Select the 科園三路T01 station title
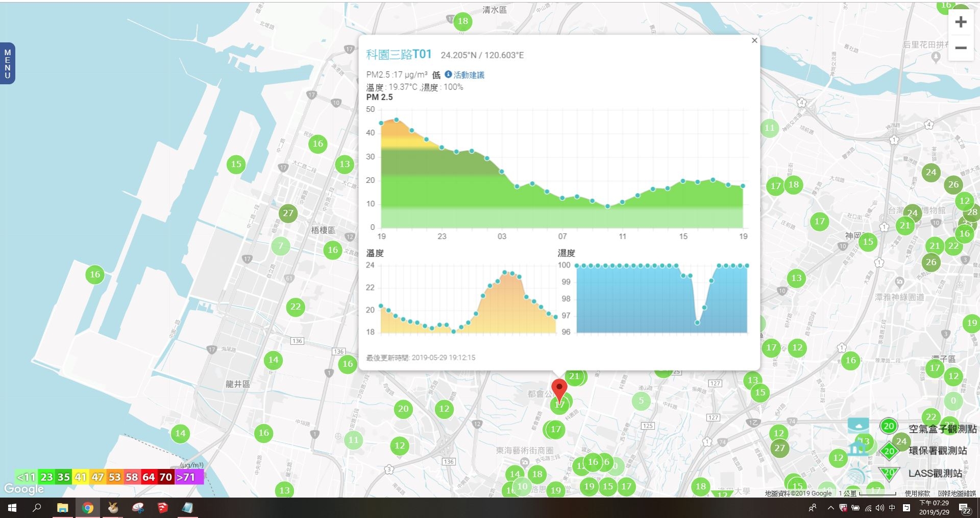Screen dimensions: 980x518 coord(399,54)
